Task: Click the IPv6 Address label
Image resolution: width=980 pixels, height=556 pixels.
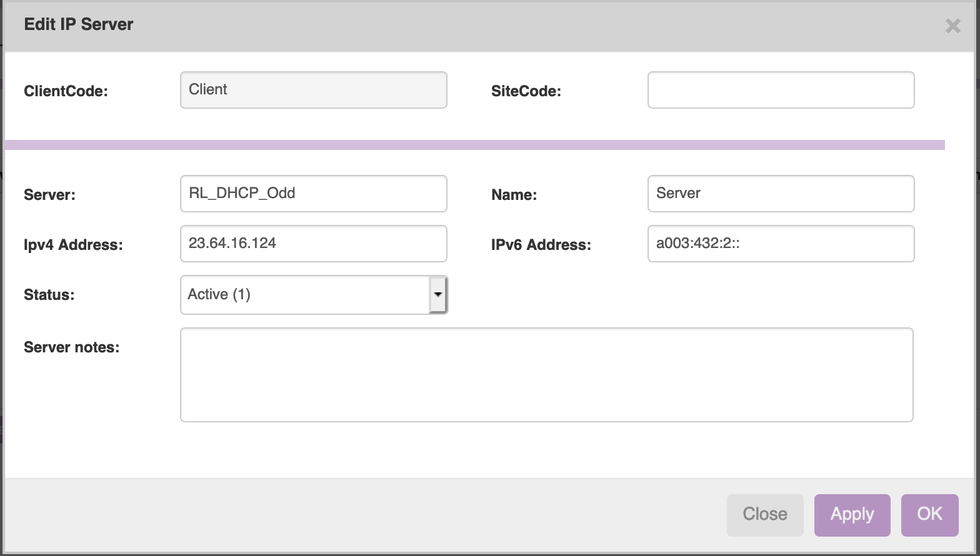Action: click(x=541, y=245)
